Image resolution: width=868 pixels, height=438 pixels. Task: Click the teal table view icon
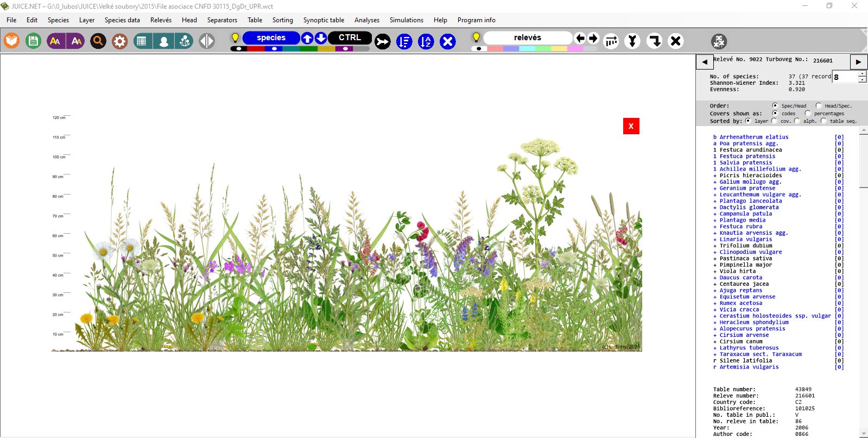(142, 41)
